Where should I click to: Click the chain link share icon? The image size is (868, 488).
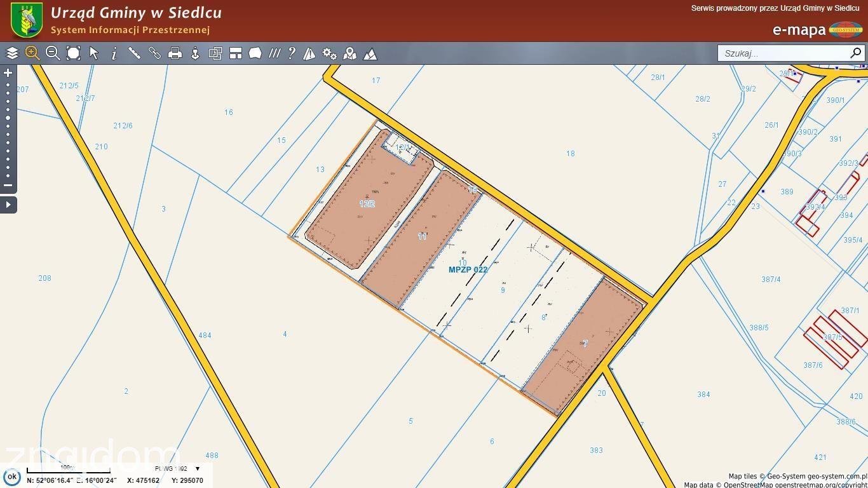point(154,53)
